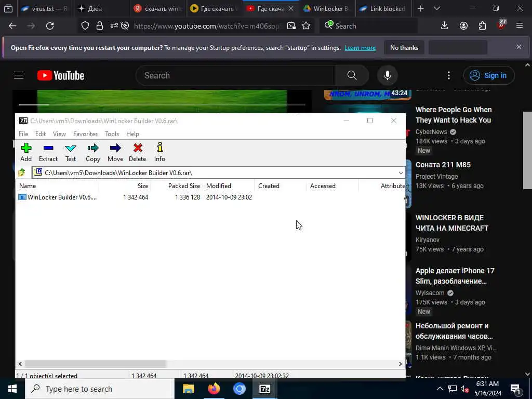
Task: Click the Move arrow icon in 7-Zip
Action: [x=115, y=152]
